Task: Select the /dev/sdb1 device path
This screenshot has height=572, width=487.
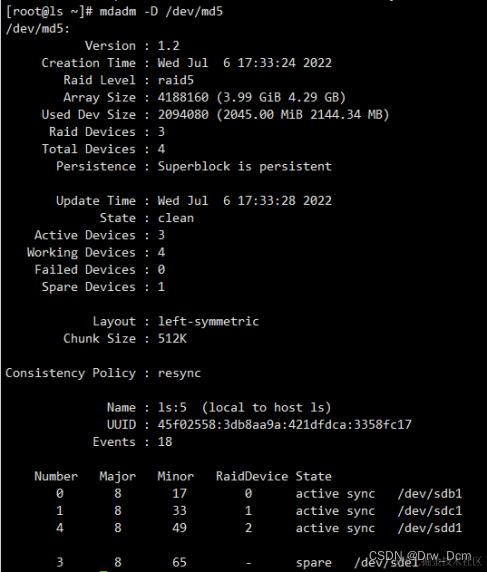Action: click(430, 494)
